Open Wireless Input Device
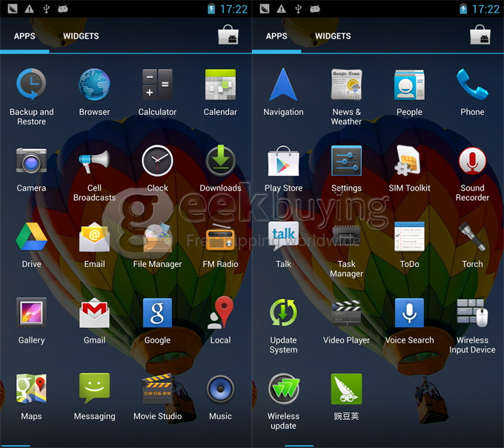Viewport: 504px width, 448px height. [473, 312]
